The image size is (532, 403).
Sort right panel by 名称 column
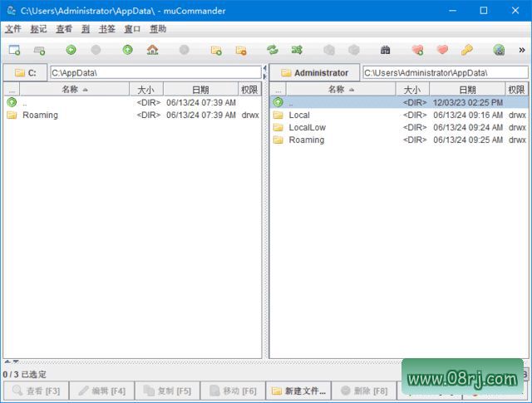[341, 90]
